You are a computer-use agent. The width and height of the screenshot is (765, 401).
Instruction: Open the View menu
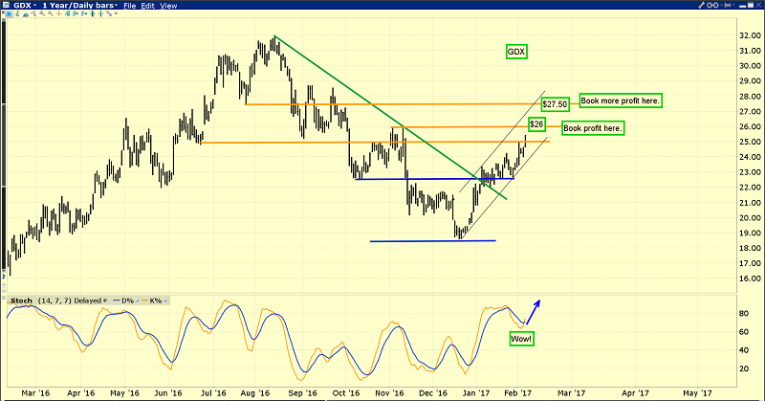(x=168, y=6)
